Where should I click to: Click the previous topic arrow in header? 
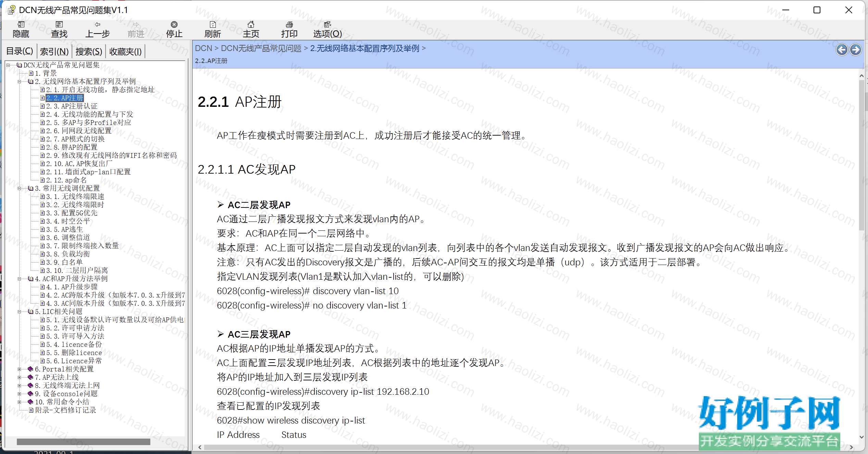click(x=842, y=50)
